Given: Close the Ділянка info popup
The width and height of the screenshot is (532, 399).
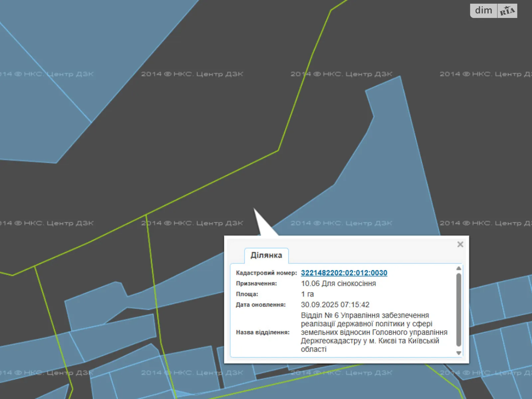Looking at the screenshot, I should pyautogui.click(x=460, y=244).
